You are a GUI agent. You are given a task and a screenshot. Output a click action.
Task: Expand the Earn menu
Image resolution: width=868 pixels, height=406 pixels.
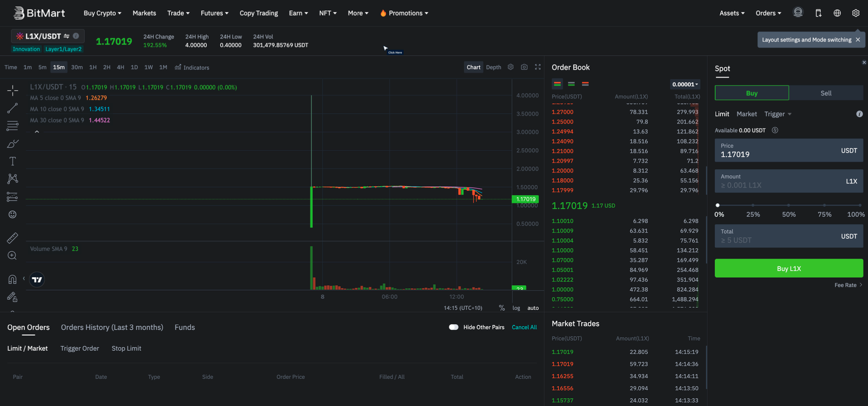[x=298, y=13]
